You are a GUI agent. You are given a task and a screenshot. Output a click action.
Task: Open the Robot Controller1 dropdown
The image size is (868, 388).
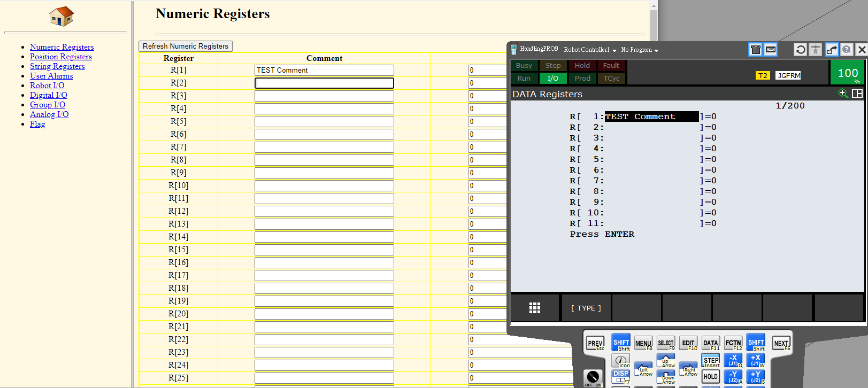click(x=590, y=50)
